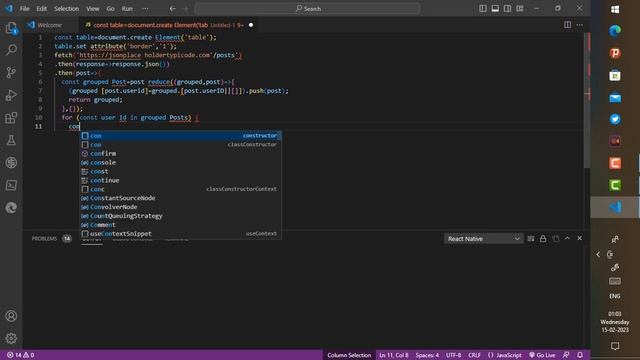
Task: Open the File menu
Action: pos(24,8)
